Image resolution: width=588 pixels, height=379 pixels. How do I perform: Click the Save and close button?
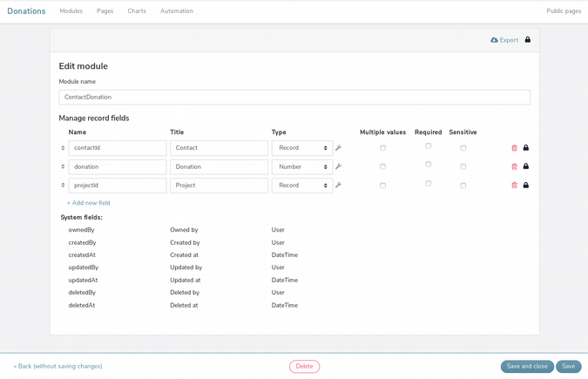point(527,367)
